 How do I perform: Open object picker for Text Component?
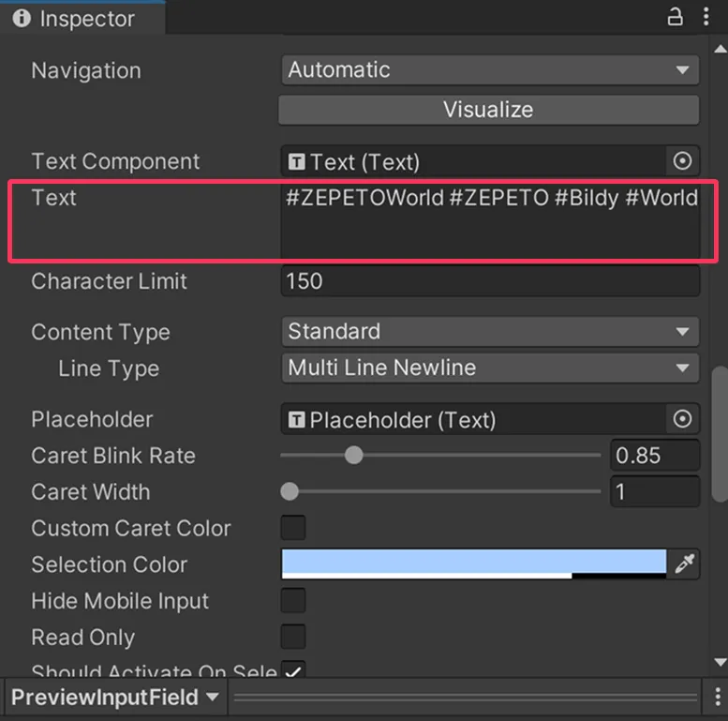(x=682, y=161)
